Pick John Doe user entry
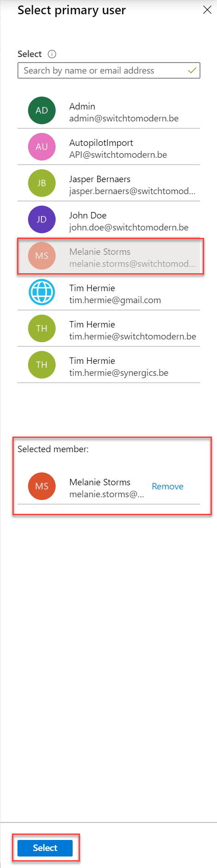The width and height of the screenshot is (217, 868). [109, 219]
